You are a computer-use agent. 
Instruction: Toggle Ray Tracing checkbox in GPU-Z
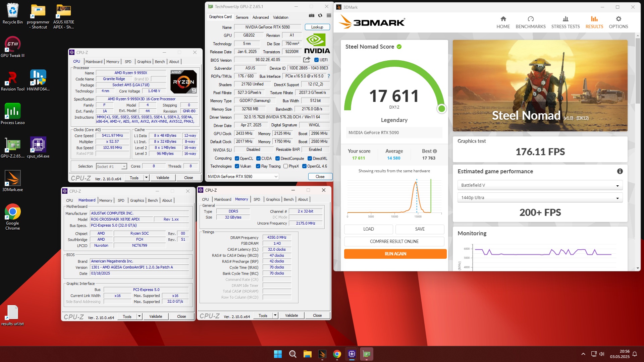click(x=258, y=166)
